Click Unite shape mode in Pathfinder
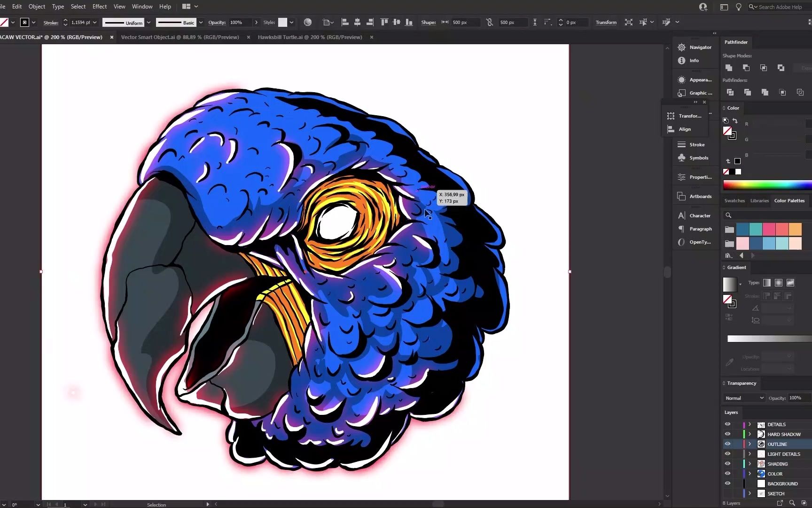 729,68
